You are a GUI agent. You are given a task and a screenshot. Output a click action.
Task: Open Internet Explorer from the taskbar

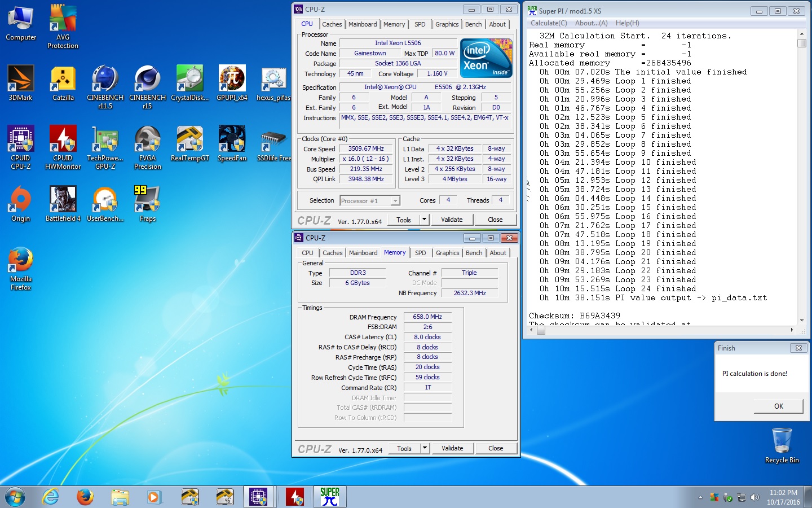(x=51, y=497)
